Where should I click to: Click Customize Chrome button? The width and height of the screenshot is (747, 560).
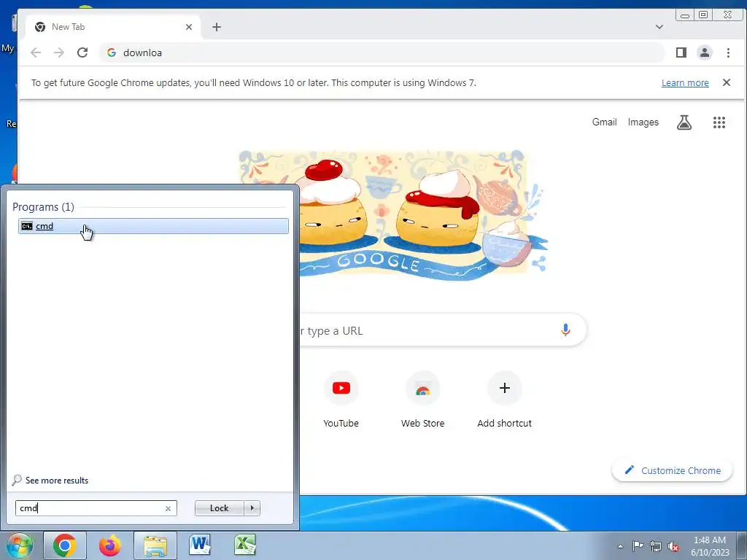pos(672,470)
